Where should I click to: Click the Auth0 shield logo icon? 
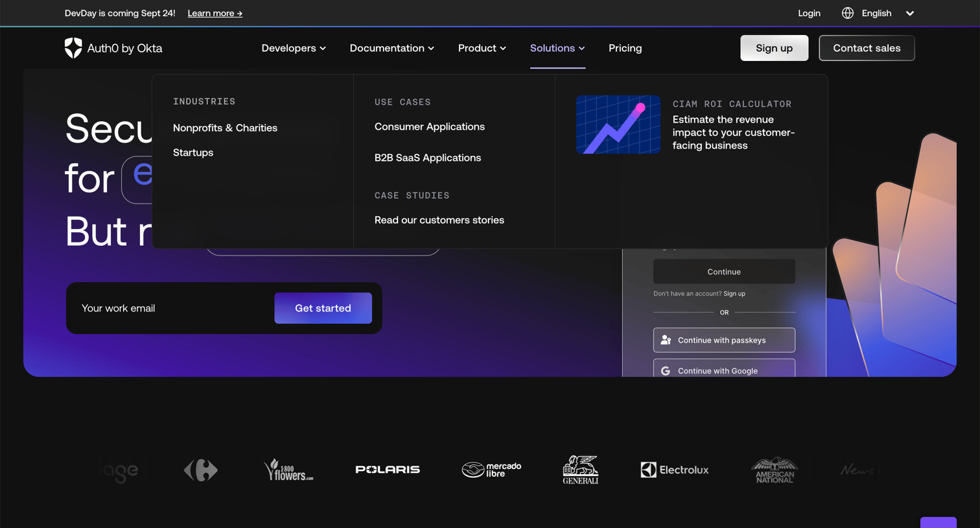pyautogui.click(x=73, y=48)
